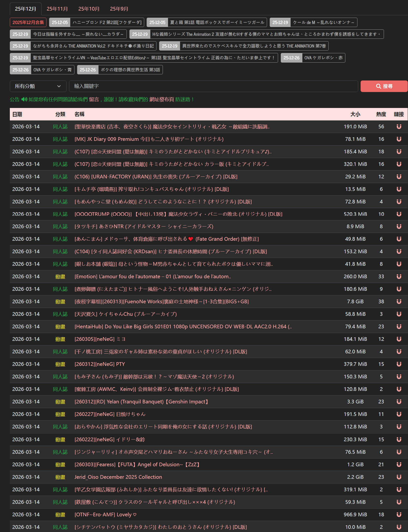Expand the 所有分類 category dropdown
The height and width of the screenshot is (532, 408).
pos(38,86)
